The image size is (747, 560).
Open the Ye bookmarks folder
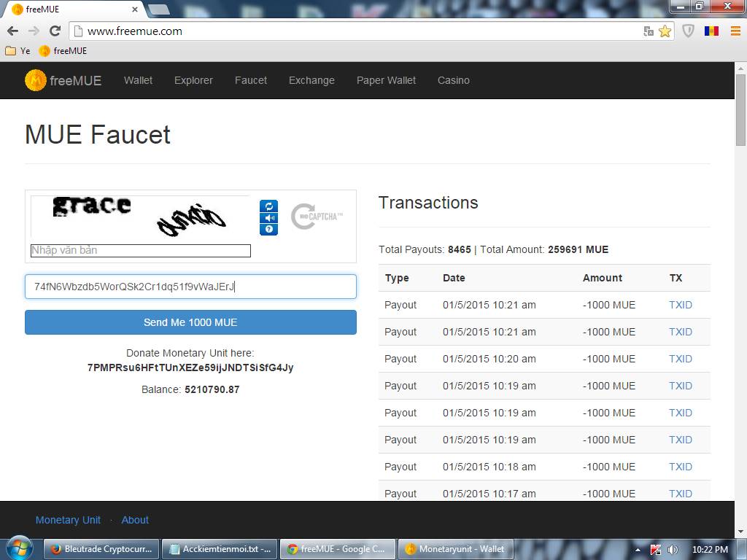pyautogui.click(x=18, y=51)
